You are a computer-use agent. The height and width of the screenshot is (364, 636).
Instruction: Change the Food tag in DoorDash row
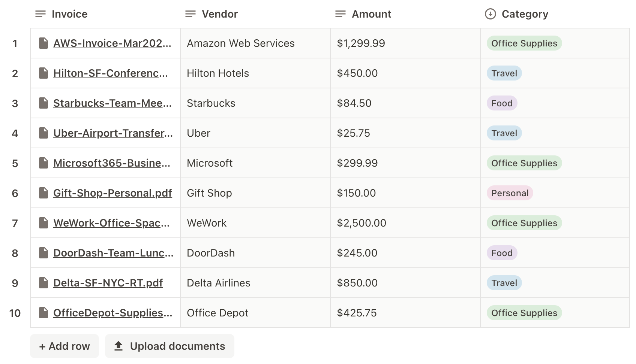[502, 253]
